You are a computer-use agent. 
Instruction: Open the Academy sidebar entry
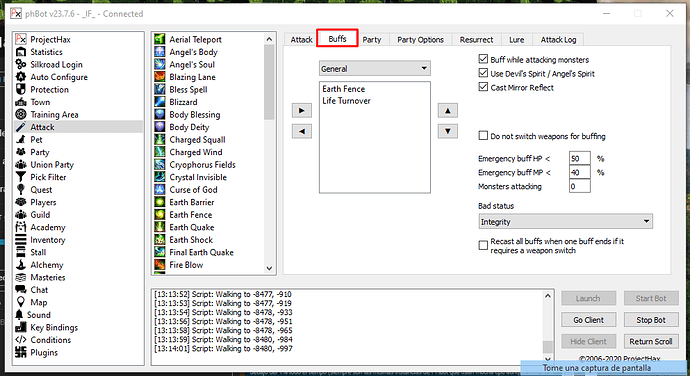click(48, 227)
